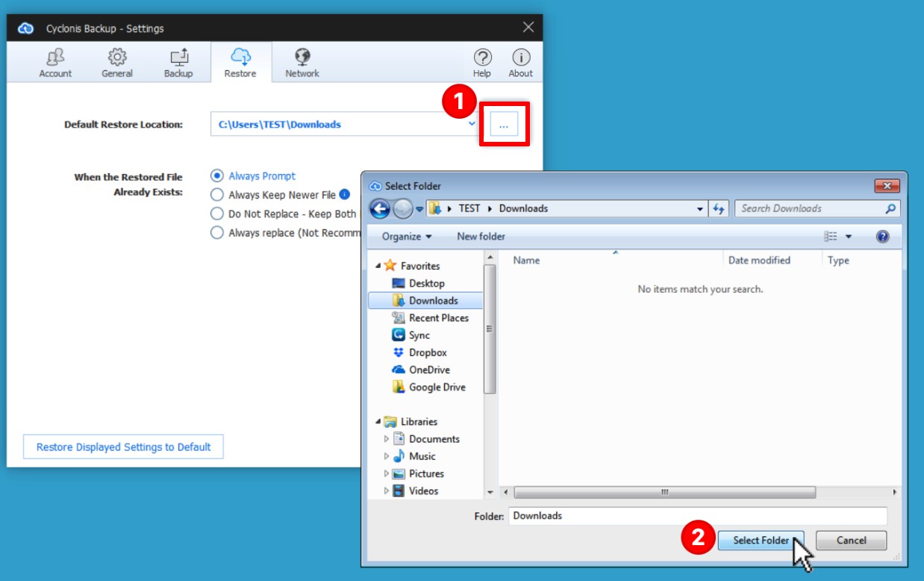924x581 pixels.
Task: Select the Always Prompt radio option
Action: tap(217, 176)
